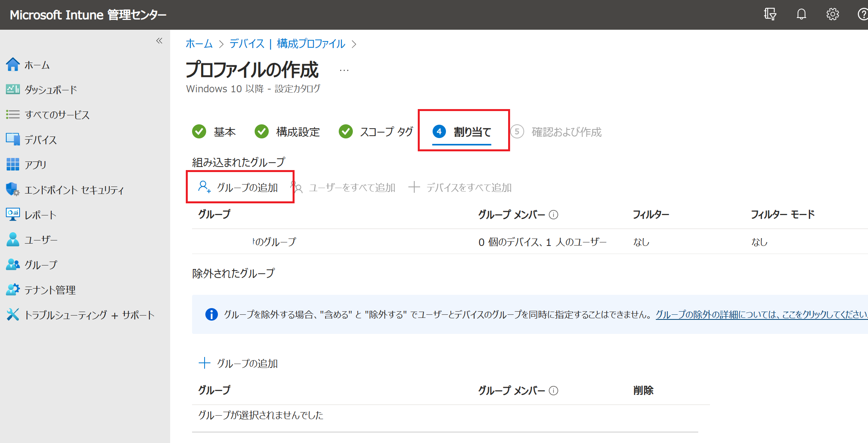The height and width of the screenshot is (443, 868).
Task: Open the directory and subscription filter icon
Action: point(770,14)
